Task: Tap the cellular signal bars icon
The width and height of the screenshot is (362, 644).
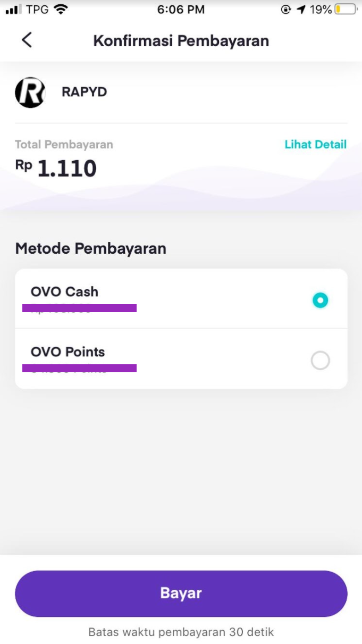Action: coord(13,10)
